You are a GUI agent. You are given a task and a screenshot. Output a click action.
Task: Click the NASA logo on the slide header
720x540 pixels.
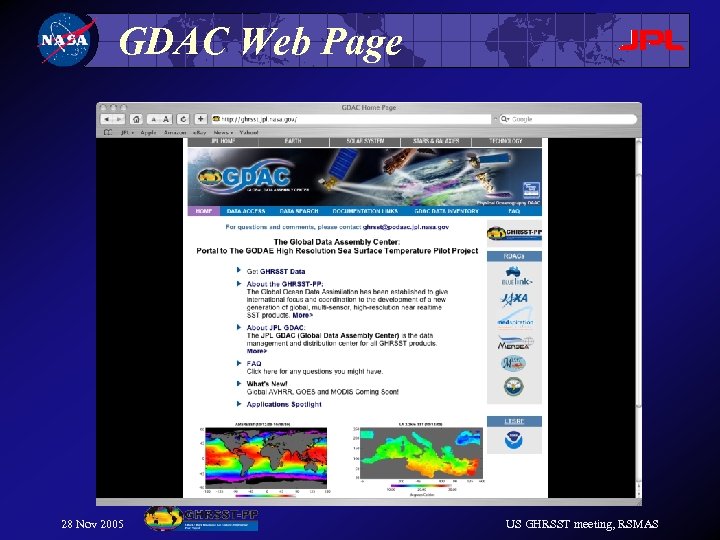point(68,40)
